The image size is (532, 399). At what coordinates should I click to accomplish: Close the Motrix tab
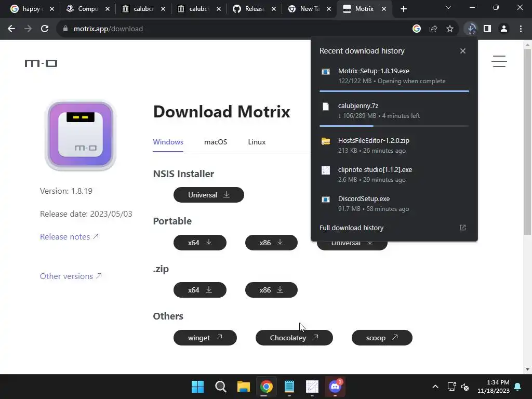(384, 9)
